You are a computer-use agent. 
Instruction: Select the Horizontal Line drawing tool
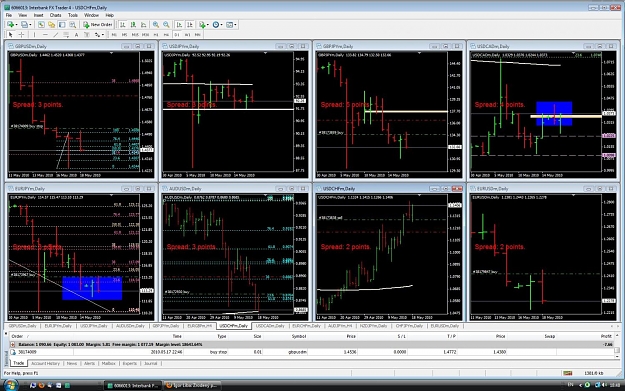[x=45, y=35]
